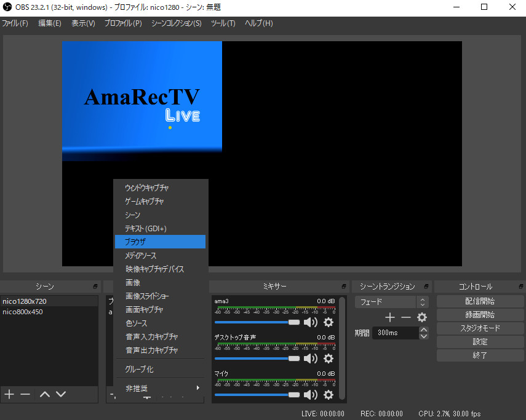This screenshot has height=420, width=526.
Task: Adjust ama3 volume slider
Action: click(257, 322)
